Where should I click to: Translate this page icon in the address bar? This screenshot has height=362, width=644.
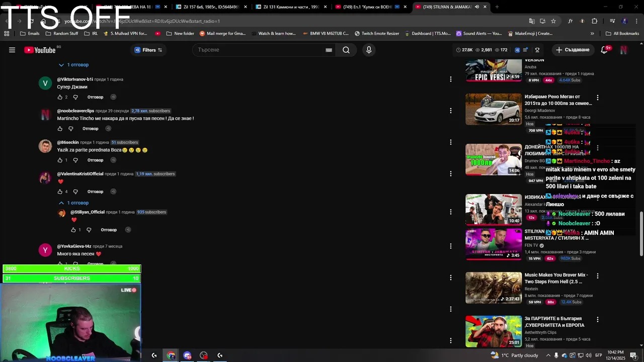(x=532, y=21)
